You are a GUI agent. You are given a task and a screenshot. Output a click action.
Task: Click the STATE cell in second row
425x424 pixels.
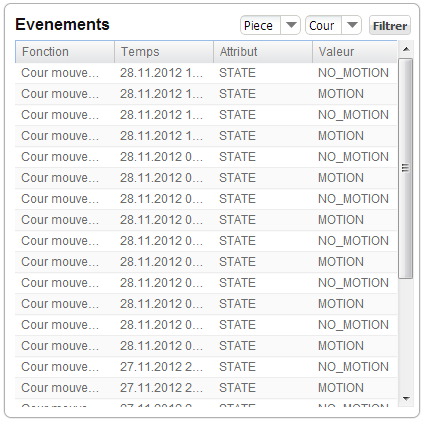point(237,94)
